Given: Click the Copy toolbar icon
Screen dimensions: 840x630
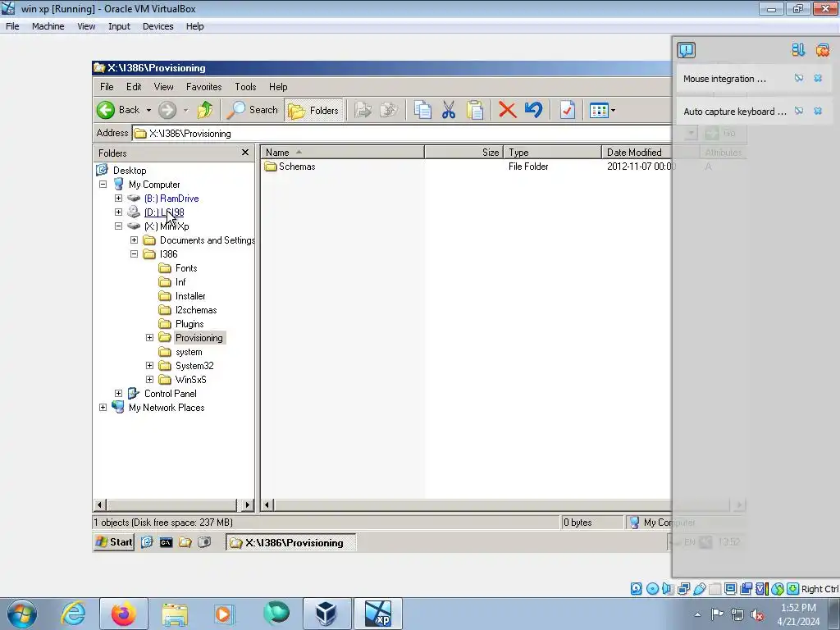Looking at the screenshot, I should point(422,110).
